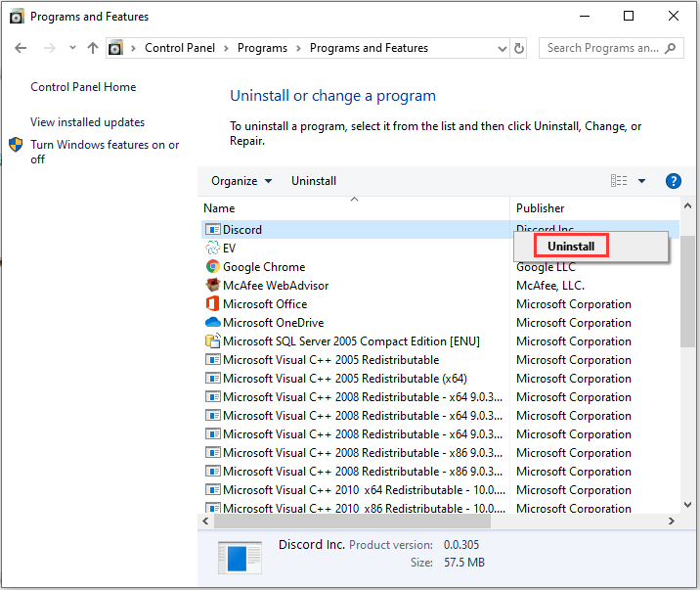Click Google LLC publisher cell
Image resolution: width=700 pixels, height=590 pixels.
(546, 267)
